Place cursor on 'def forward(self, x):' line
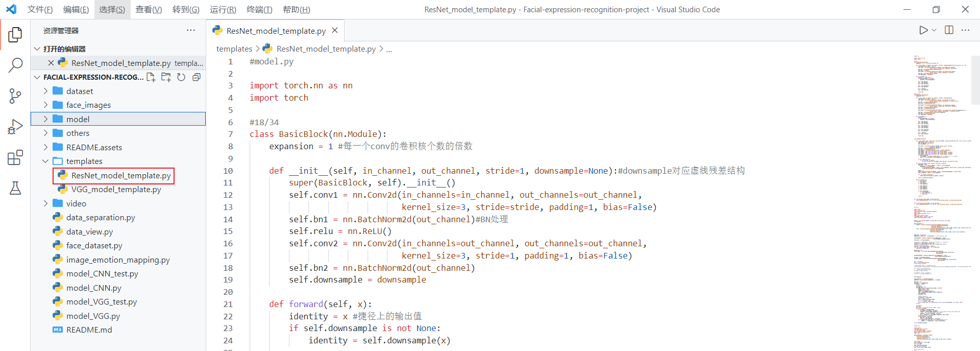 [321, 304]
